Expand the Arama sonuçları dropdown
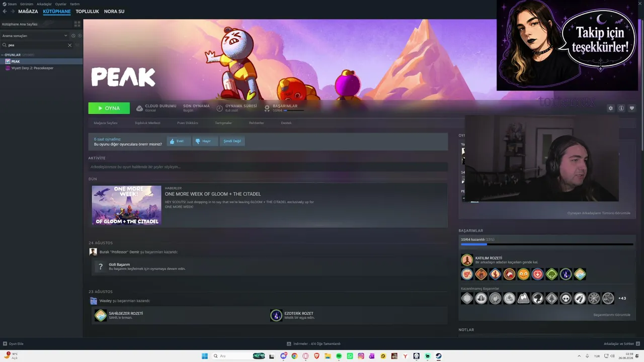Screen dimensions: 644x362 (35, 36)
